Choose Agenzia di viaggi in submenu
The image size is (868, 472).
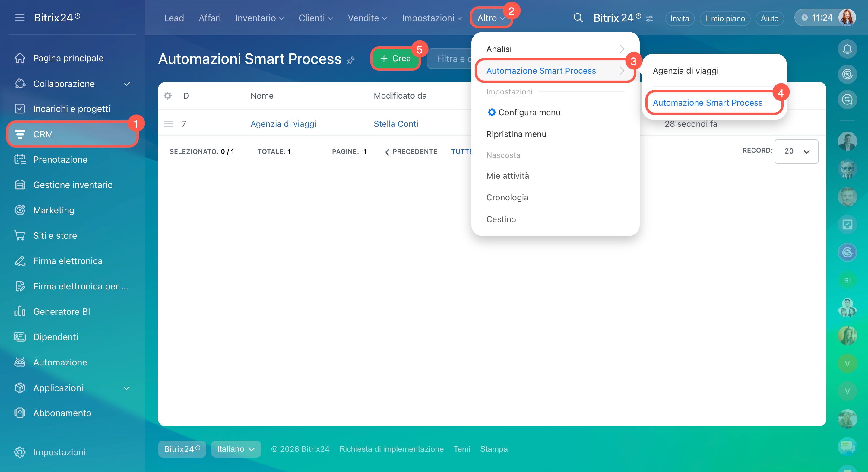point(685,71)
